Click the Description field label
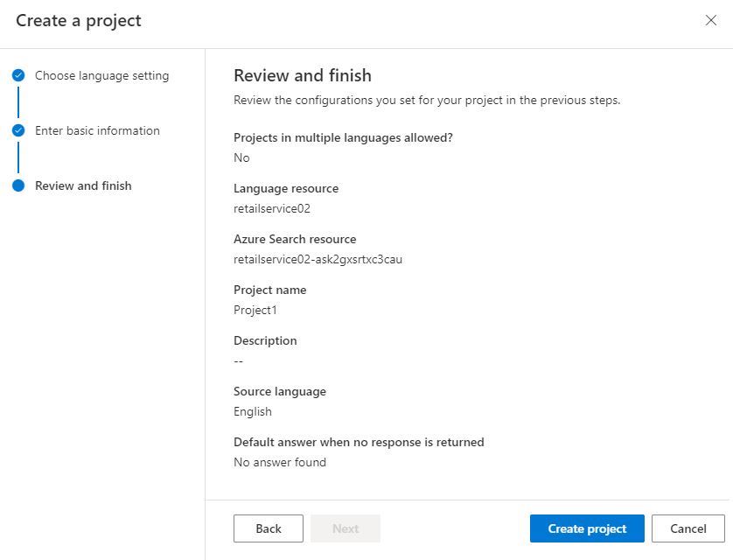 coord(265,340)
